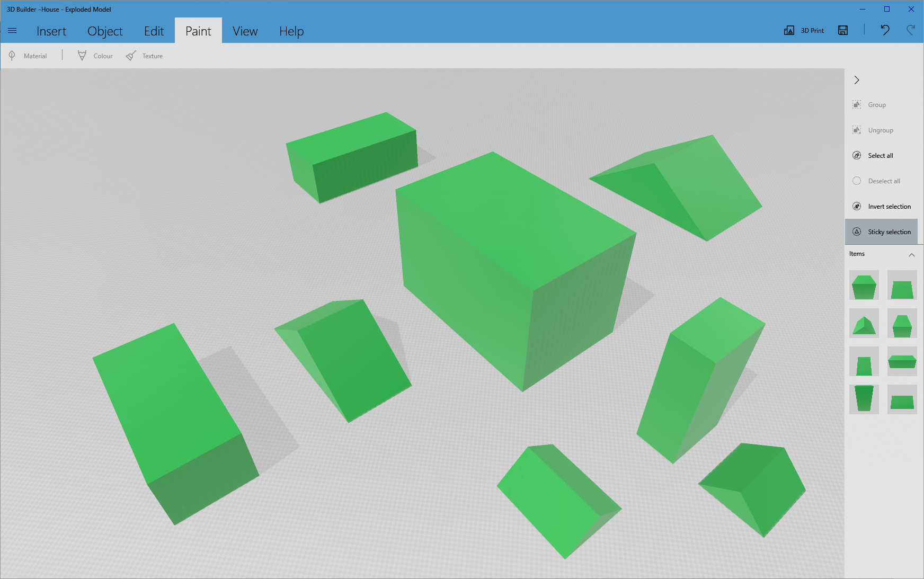The height and width of the screenshot is (579, 924).
Task: Open the Object menu
Action: tap(104, 31)
